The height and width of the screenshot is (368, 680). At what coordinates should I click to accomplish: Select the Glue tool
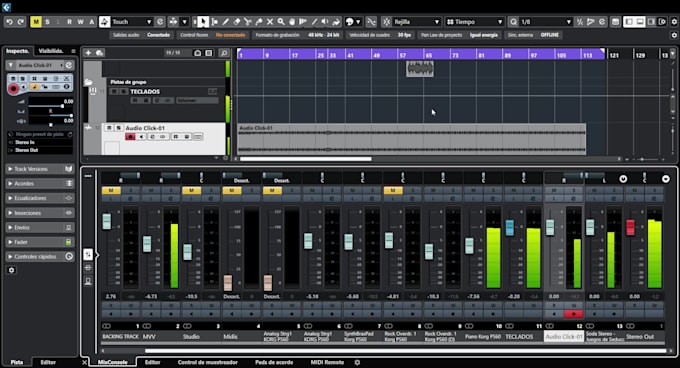[259, 22]
